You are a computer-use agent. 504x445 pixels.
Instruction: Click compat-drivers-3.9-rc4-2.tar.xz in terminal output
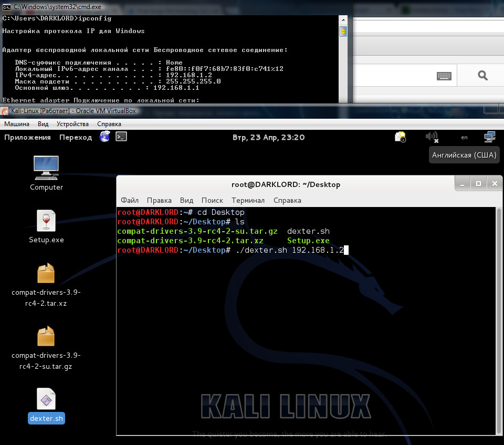(x=190, y=241)
